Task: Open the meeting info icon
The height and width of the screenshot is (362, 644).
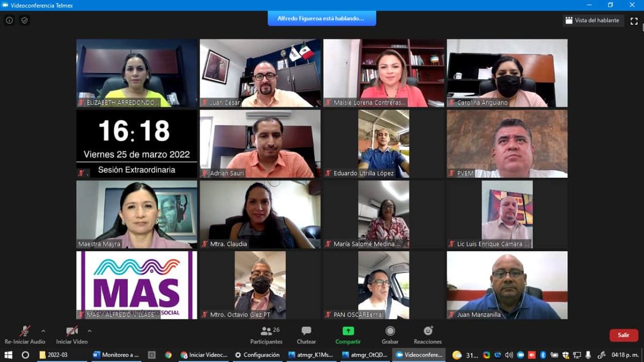Action: point(9,20)
